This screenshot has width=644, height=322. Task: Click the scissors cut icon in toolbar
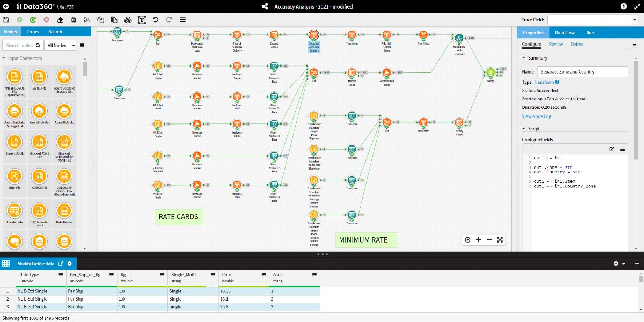tap(86, 19)
